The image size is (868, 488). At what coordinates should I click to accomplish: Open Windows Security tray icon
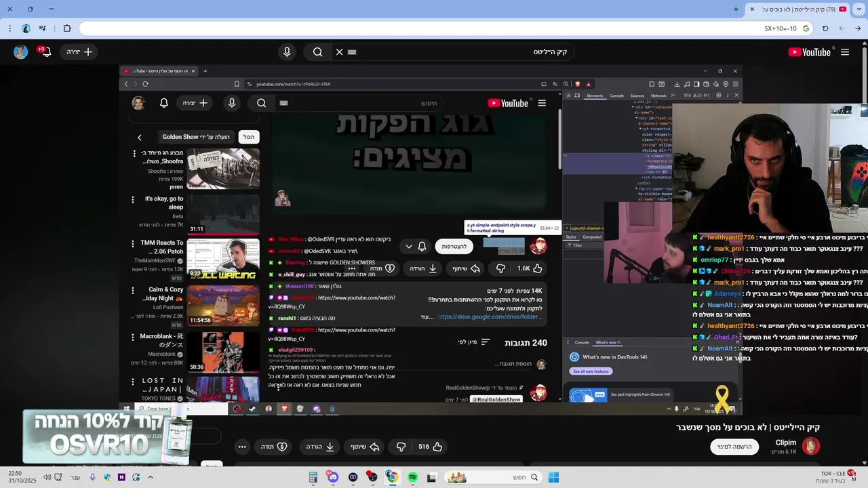[107, 477]
